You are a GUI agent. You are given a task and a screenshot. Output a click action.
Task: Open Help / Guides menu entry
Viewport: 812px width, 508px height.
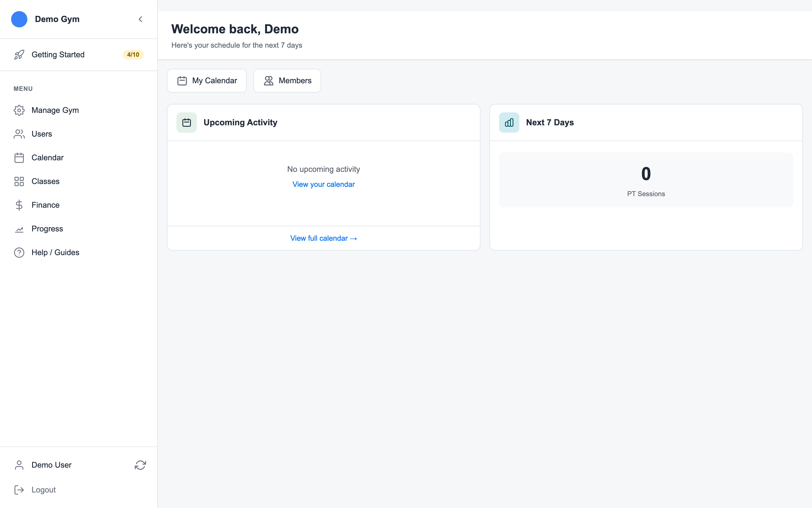(x=78, y=252)
